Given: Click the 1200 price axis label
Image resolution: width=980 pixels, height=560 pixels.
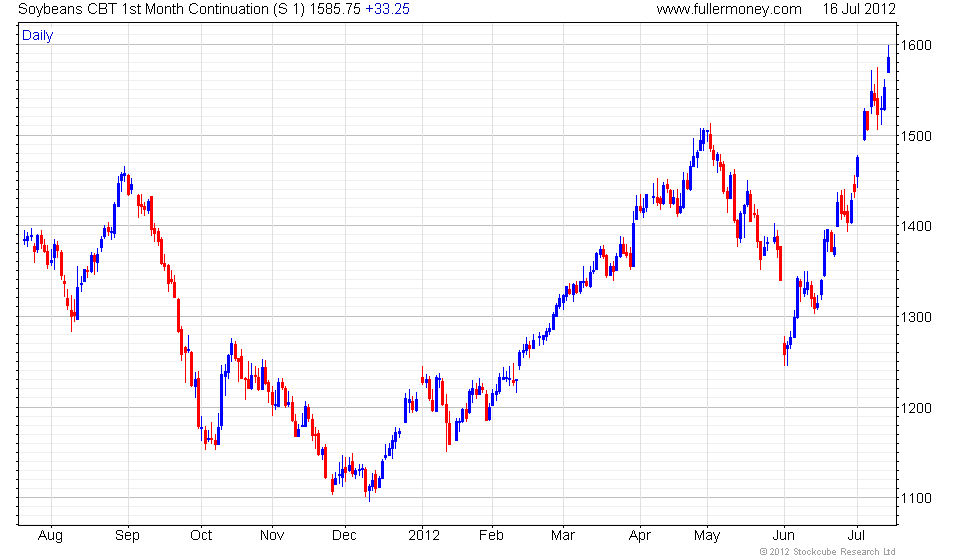Looking at the screenshot, I should (x=916, y=408).
